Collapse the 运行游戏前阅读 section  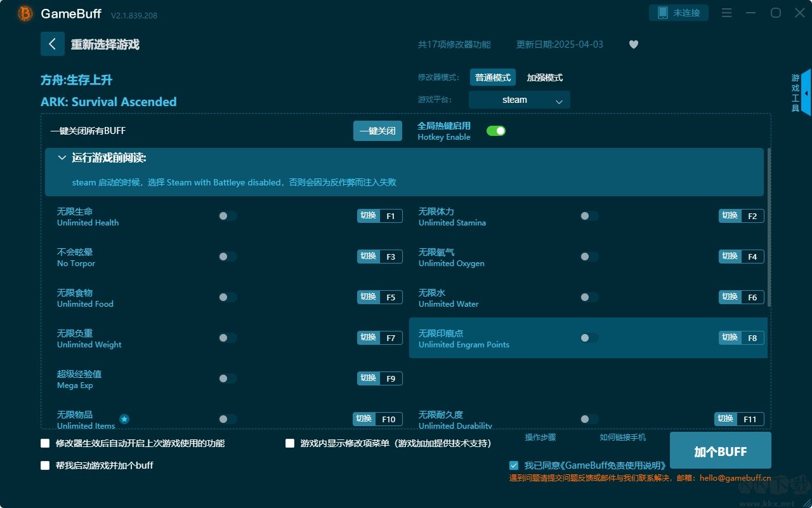click(62, 157)
